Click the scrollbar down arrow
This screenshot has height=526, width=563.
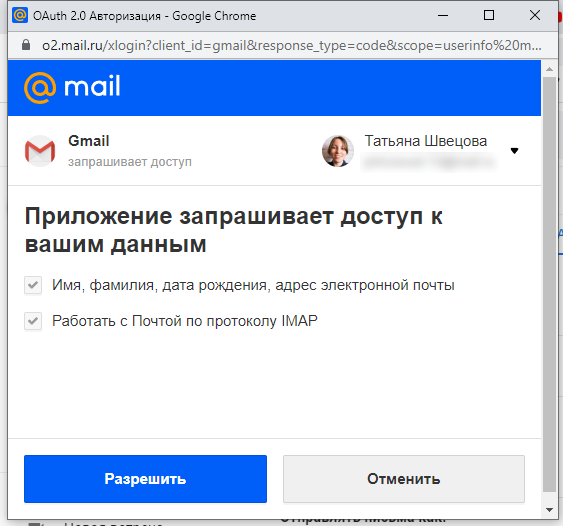coord(549,509)
